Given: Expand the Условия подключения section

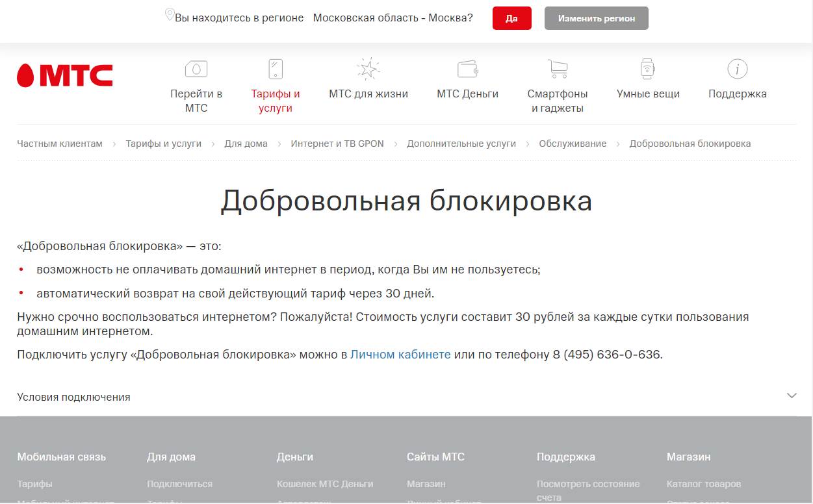Looking at the screenshot, I should pos(407,397).
